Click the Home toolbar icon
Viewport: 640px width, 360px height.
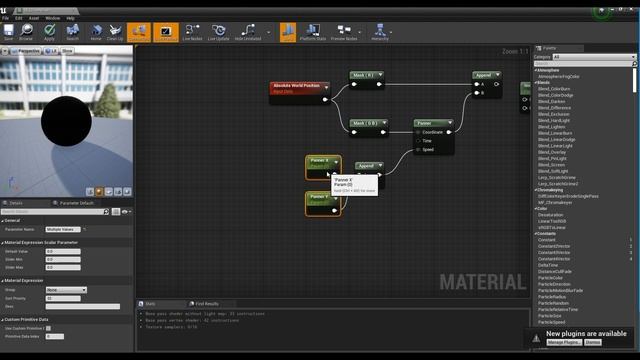[96, 32]
